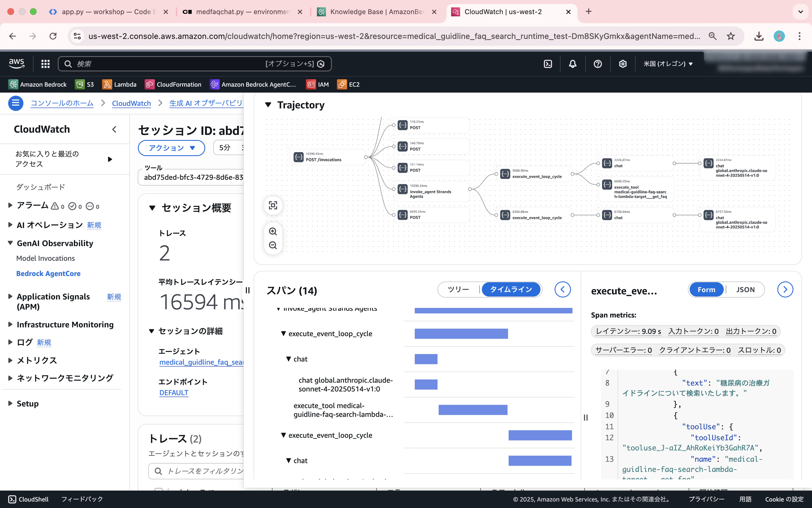The image size is (812, 508).
Task: Open Bedrock AgentCore in the sidebar
Action: [x=48, y=273]
